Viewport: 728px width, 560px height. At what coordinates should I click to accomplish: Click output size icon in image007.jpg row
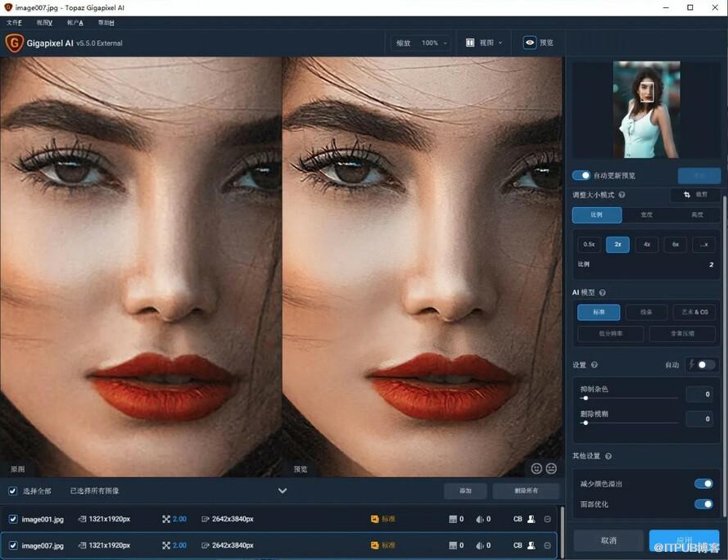coord(206,545)
